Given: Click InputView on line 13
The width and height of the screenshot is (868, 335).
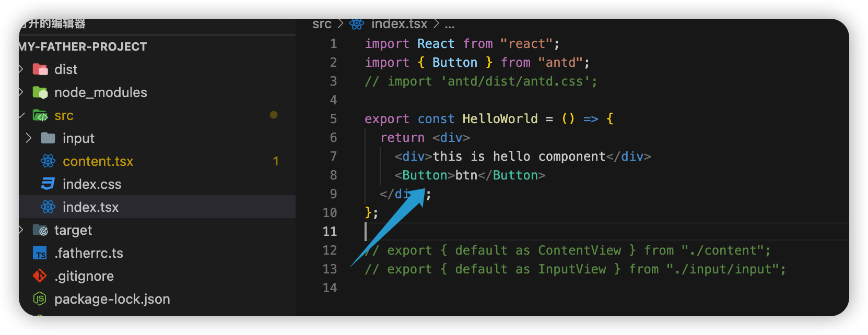Looking at the screenshot, I should (572, 269).
